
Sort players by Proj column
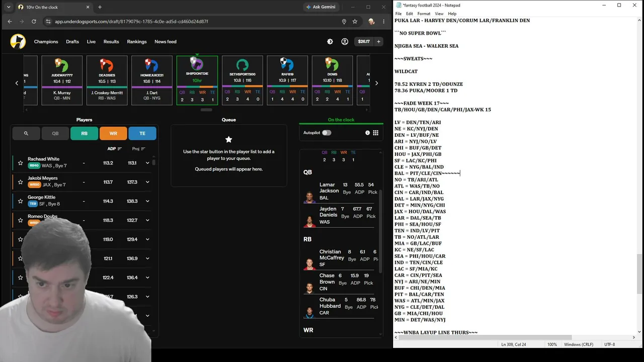(139, 149)
